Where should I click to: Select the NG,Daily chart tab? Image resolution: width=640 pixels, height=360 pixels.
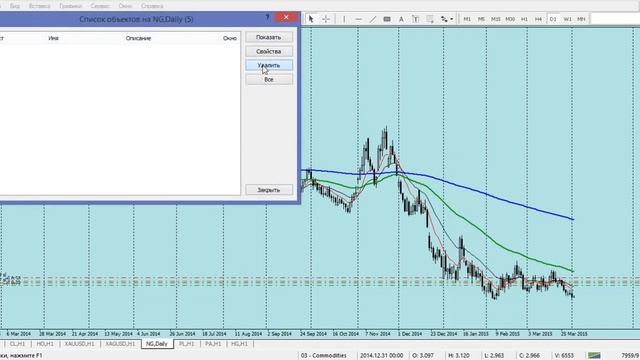pos(157,344)
